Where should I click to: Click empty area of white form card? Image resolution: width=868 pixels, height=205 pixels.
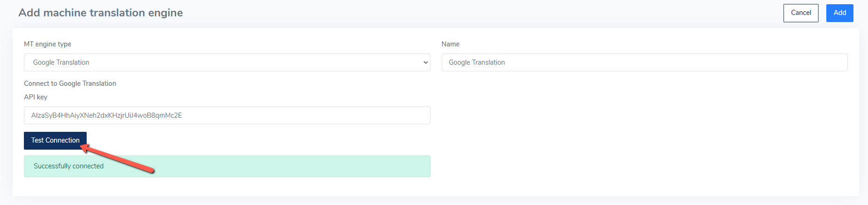point(645,136)
